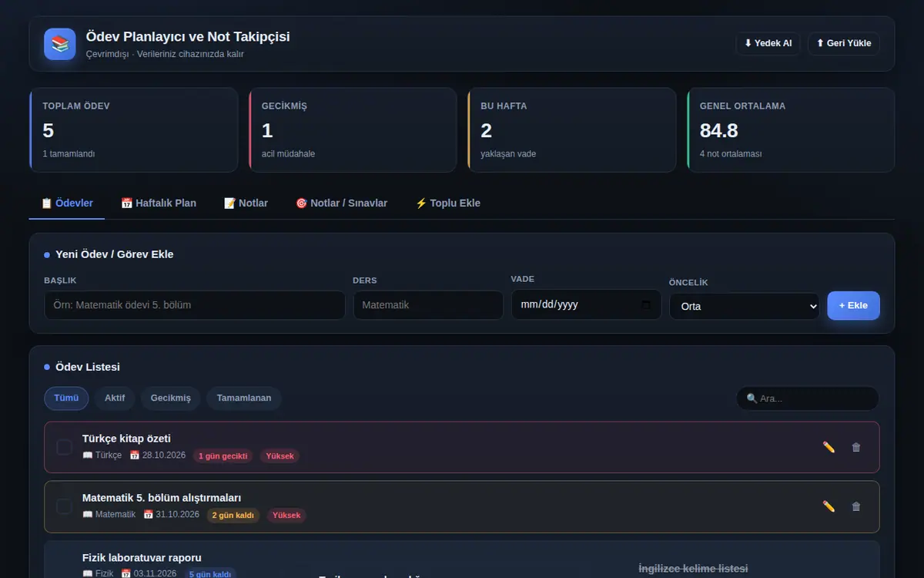Edit the Matematik 5. bölüm alıştırmaları assignment
The width and height of the screenshot is (924, 578).
coord(829,506)
